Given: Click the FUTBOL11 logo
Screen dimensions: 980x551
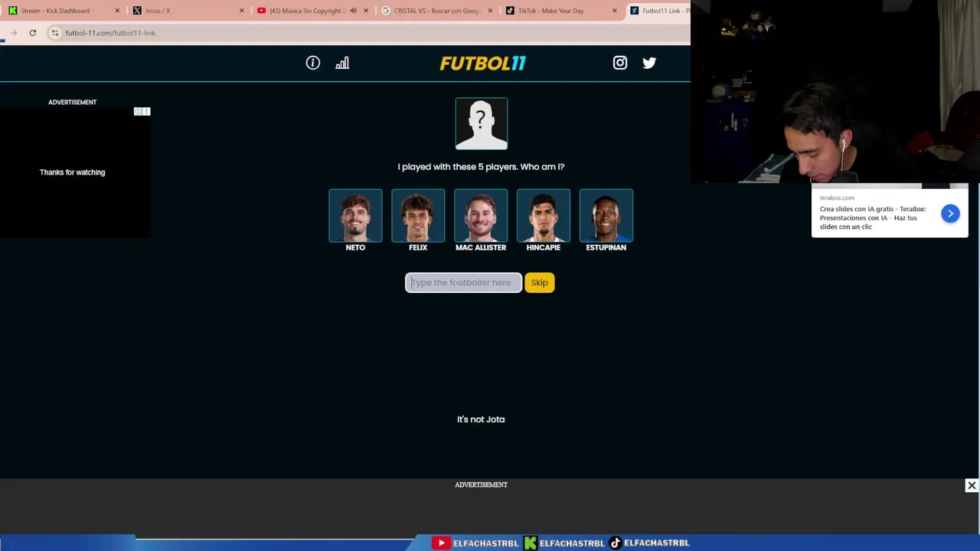Looking at the screenshot, I should point(482,64).
